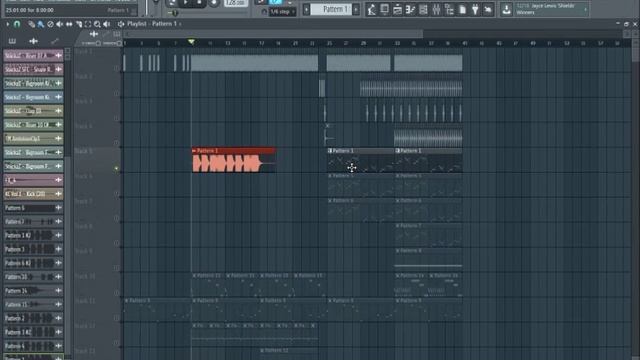640x360 pixels.
Task: Click the right slider at top of the track headers
Action: [x=112, y=43]
